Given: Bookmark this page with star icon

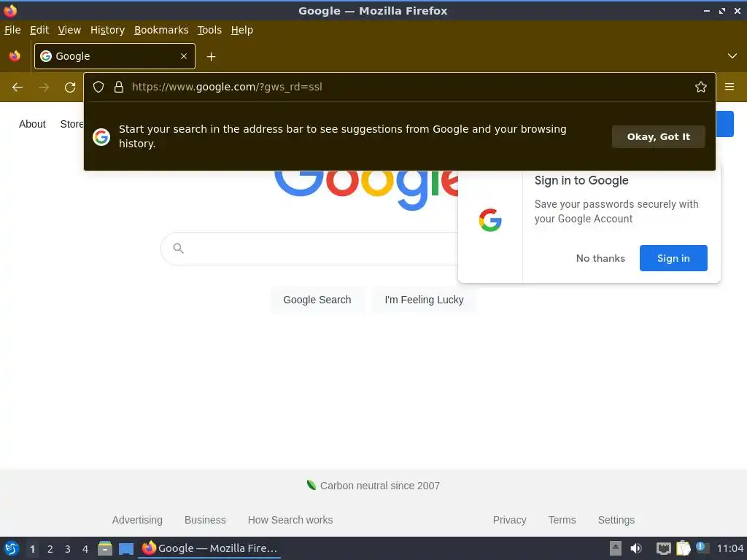Looking at the screenshot, I should tap(700, 87).
